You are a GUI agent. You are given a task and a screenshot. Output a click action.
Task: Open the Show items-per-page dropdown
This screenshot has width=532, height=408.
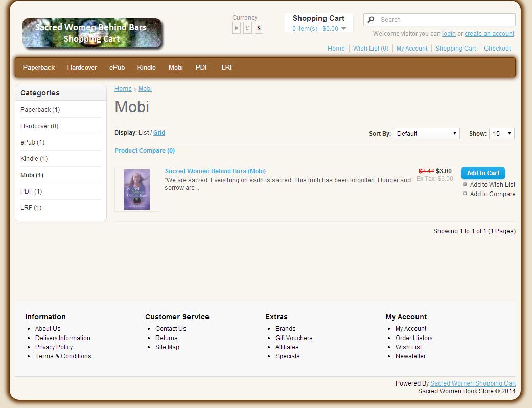[501, 133]
